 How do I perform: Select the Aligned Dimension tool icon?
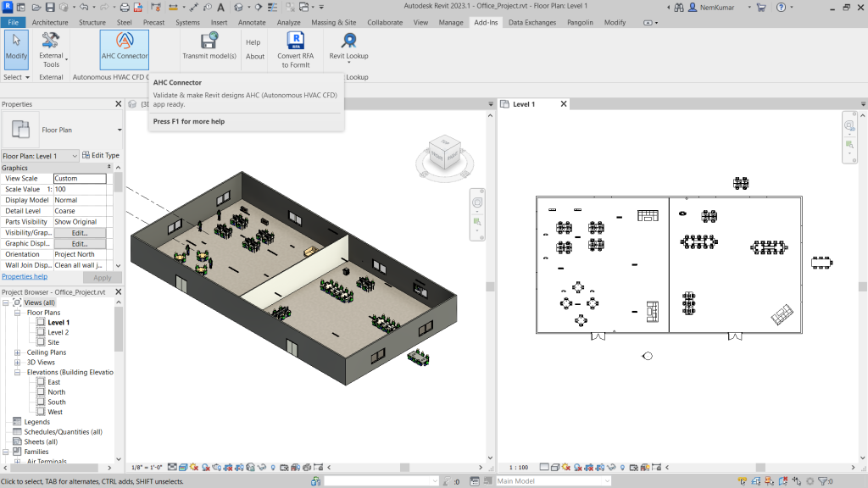[194, 7]
